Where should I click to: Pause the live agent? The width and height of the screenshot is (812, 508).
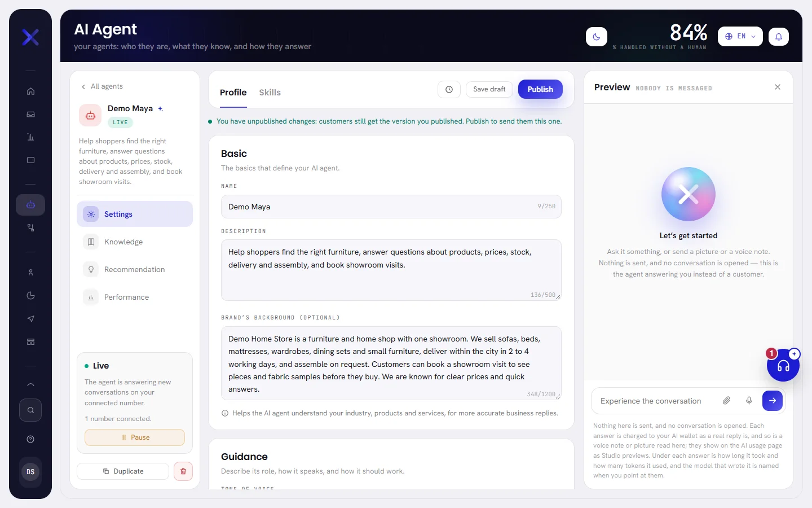tap(135, 437)
